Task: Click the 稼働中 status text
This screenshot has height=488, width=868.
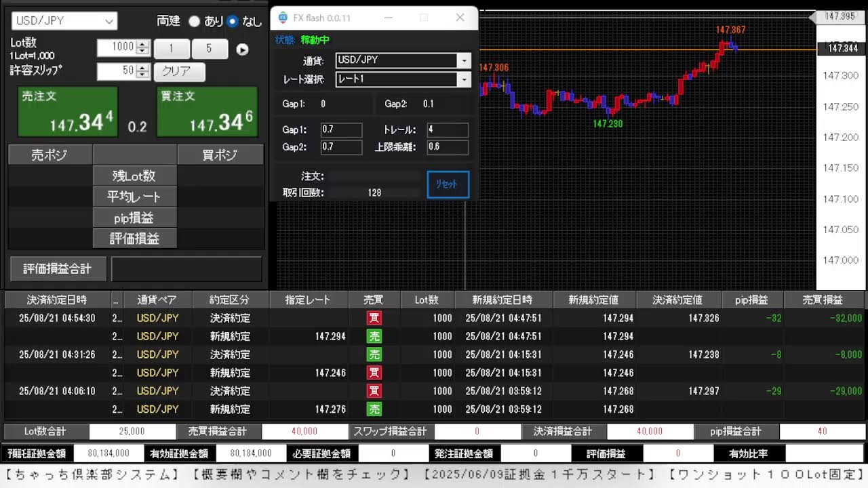Action: 315,40
